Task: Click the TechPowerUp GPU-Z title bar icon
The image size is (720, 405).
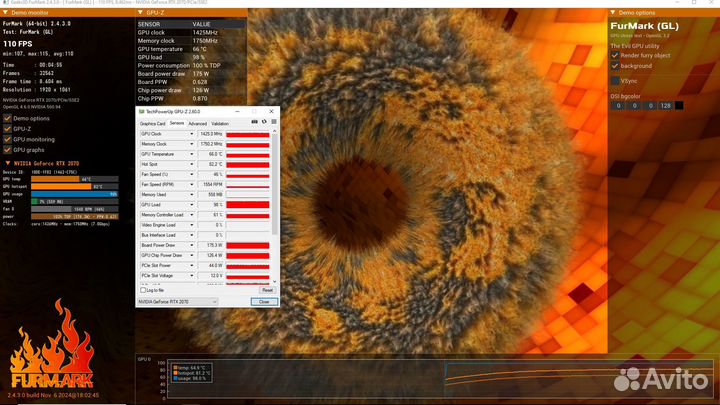Action: tap(141, 112)
